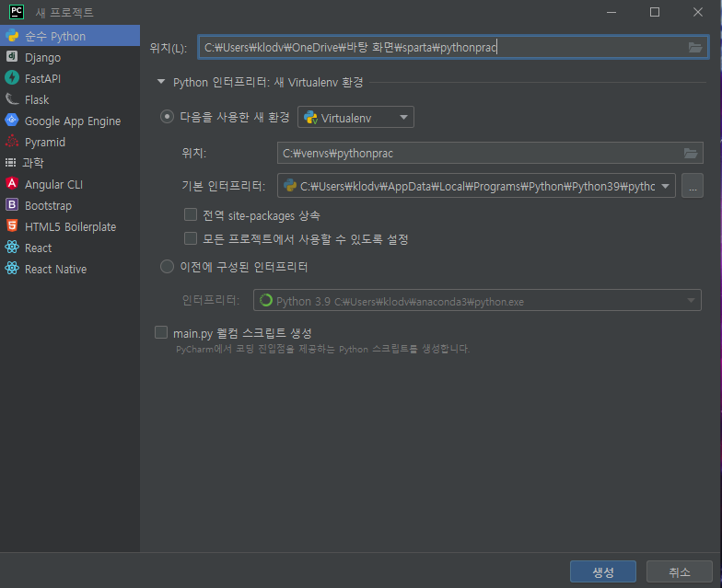Select the React label in sidebar

coord(38,248)
